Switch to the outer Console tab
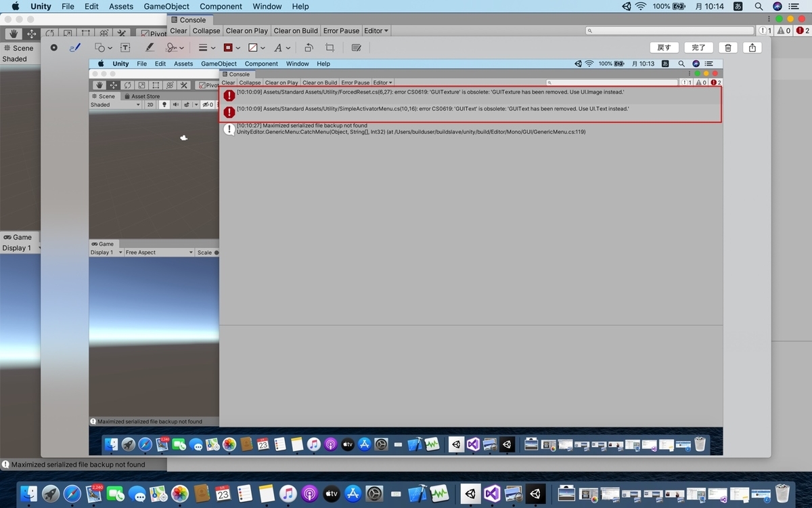 pyautogui.click(x=188, y=20)
